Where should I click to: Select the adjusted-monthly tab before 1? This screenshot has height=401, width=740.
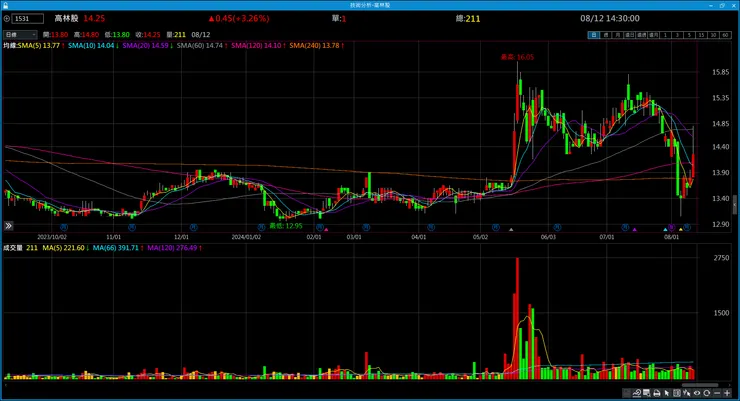[x=654, y=35]
